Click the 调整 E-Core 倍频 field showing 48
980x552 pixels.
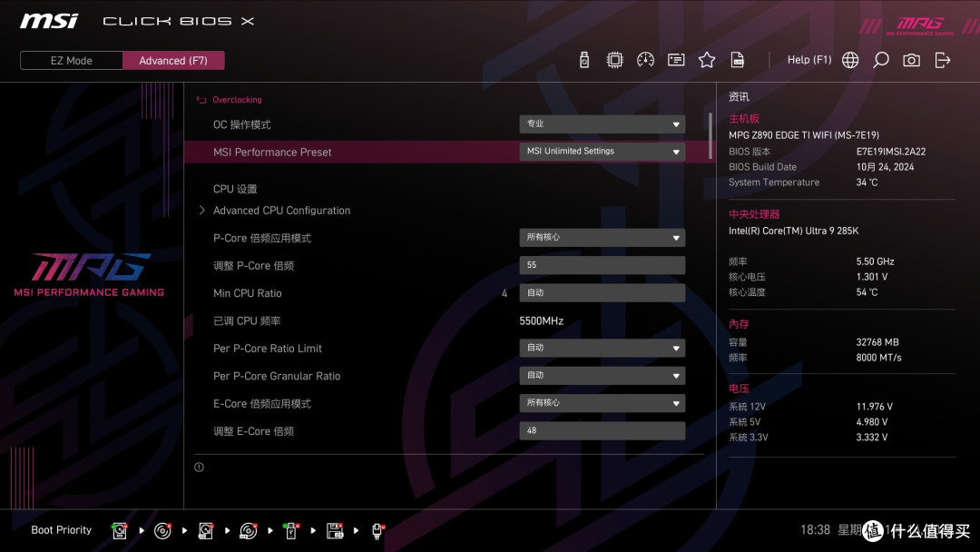[602, 430]
